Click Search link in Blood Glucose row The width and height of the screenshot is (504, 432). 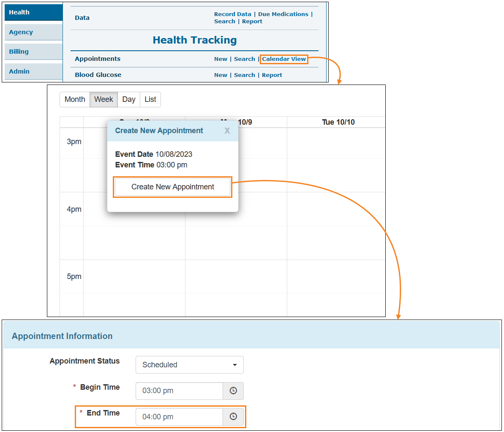pyautogui.click(x=244, y=75)
